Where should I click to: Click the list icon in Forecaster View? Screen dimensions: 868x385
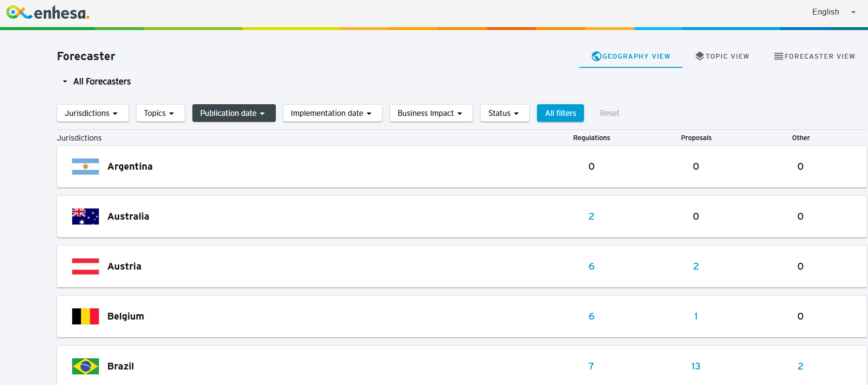pyautogui.click(x=778, y=56)
